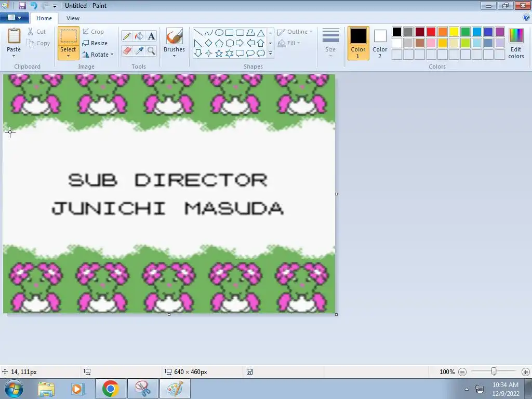The height and width of the screenshot is (399, 532).
Task: Click the Resize button
Action: pos(95,43)
